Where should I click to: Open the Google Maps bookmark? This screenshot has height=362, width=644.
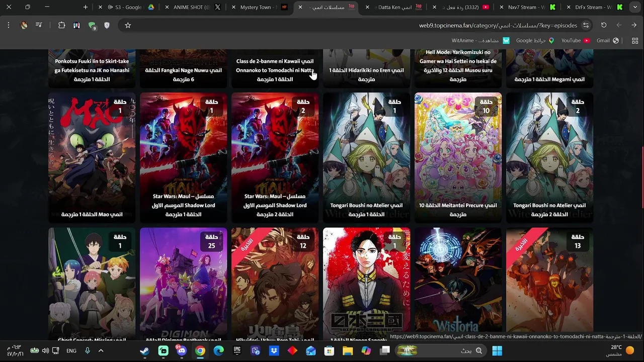point(535,40)
